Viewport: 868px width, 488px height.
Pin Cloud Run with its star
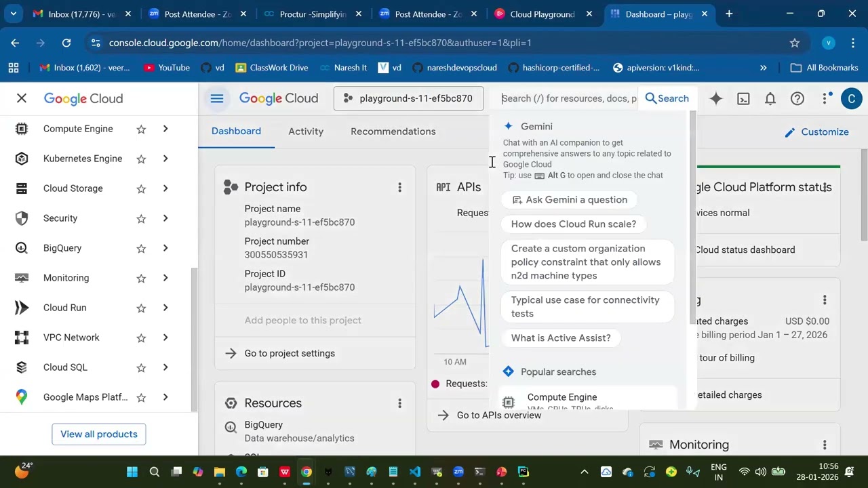click(x=141, y=308)
